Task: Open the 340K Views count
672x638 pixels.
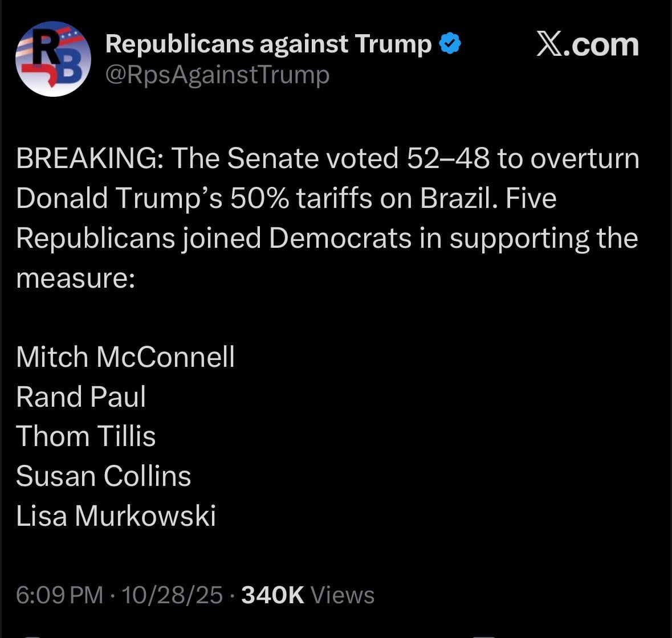Action: (x=308, y=595)
